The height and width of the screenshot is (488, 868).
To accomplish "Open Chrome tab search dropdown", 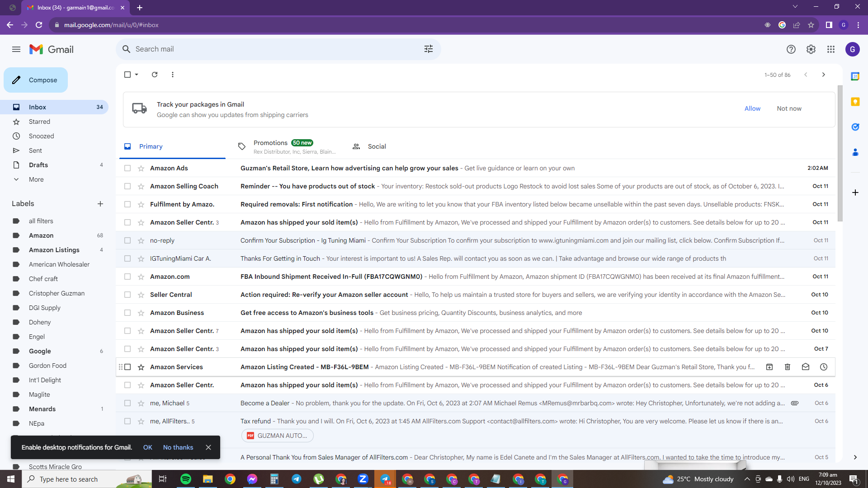I will tap(795, 7).
